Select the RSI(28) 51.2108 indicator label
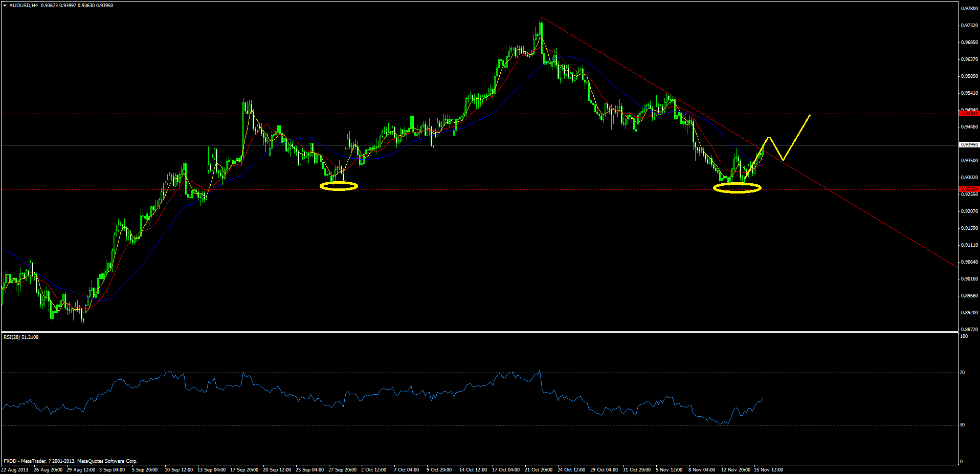 click(x=21, y=337)
